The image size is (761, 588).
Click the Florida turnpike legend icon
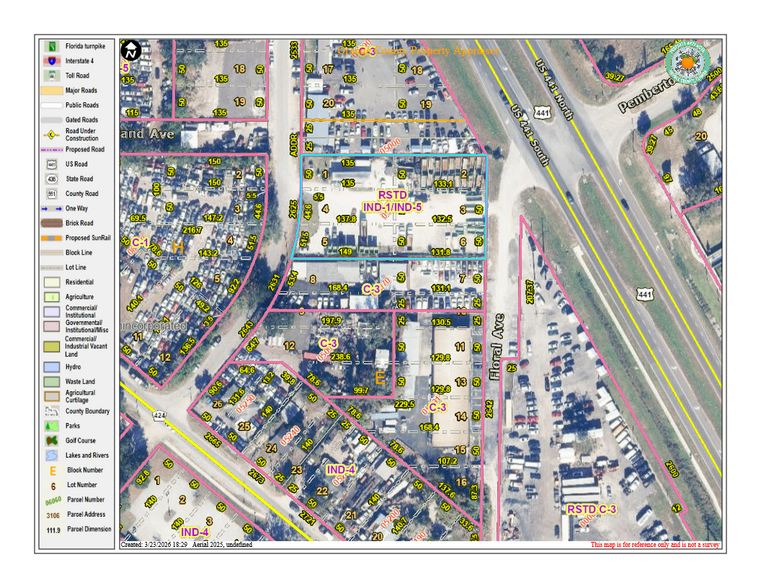(50, 46)
